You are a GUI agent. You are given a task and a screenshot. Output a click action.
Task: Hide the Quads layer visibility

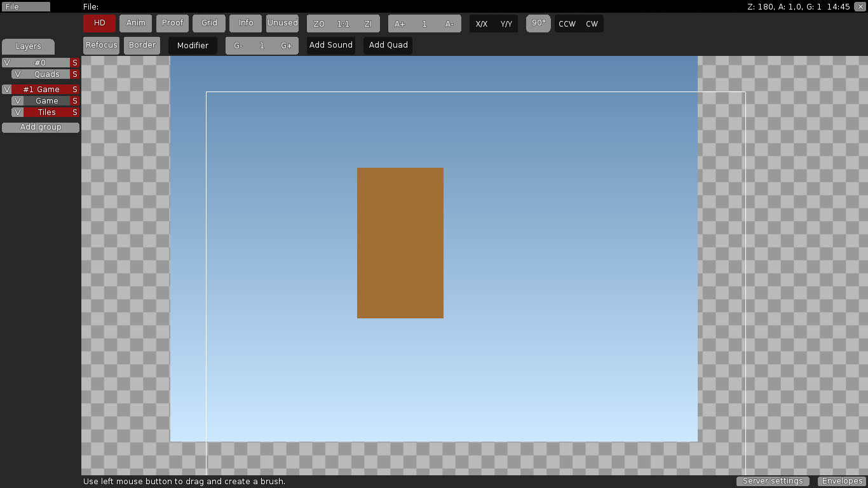coord(17,74)
